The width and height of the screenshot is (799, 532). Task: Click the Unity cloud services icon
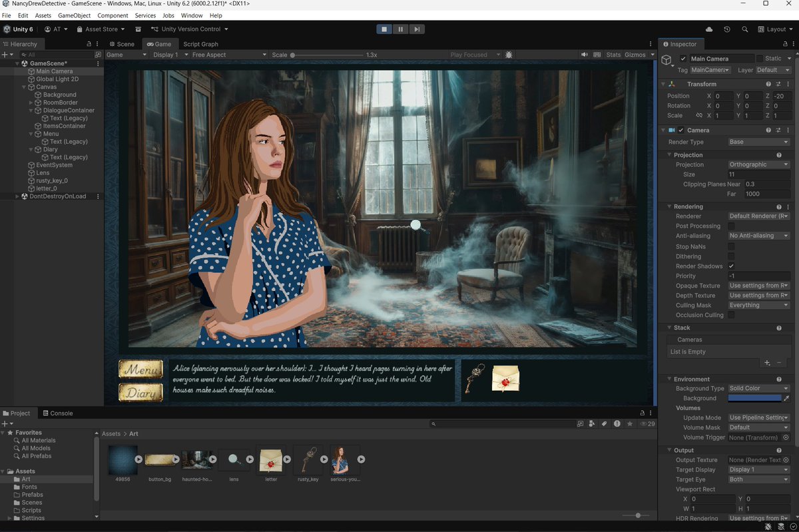[x=708, y=29]
